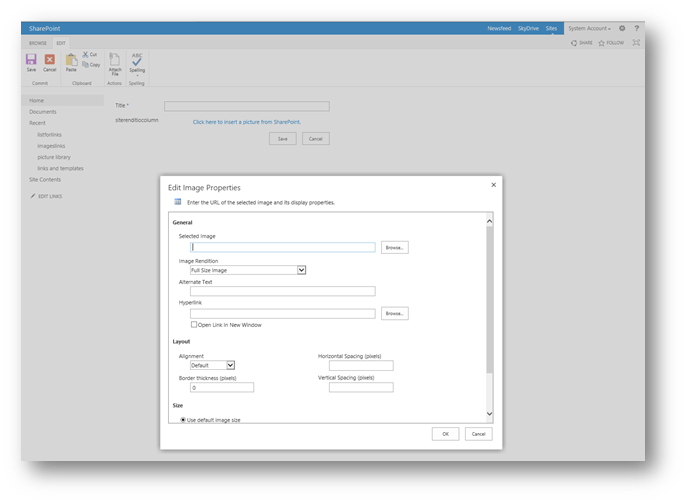
Task: Click the Save icon in the ribbon
Action: 31,61
